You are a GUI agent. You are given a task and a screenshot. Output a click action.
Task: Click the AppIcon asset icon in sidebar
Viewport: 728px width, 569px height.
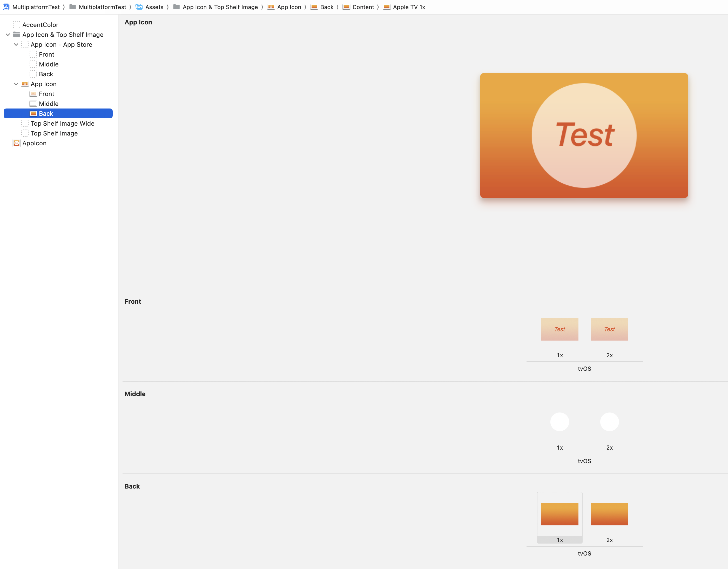click(x=16, y=143)
